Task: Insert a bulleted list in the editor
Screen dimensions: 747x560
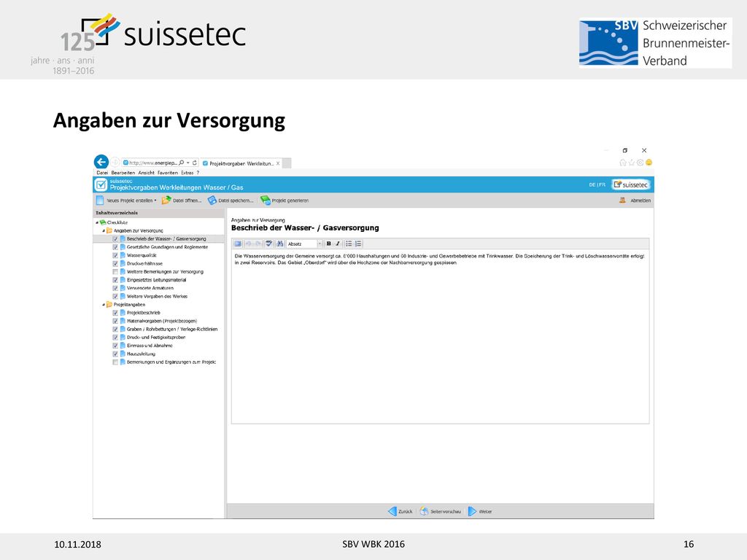Action: coord(349,244)
